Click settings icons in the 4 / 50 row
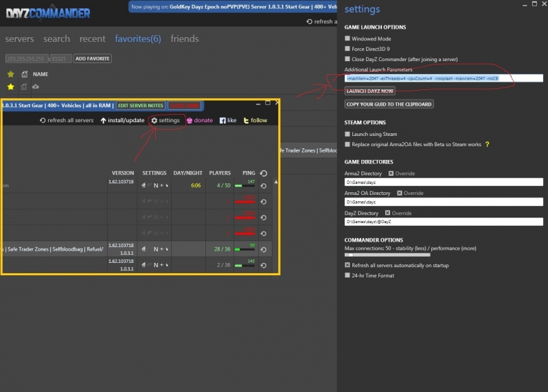 [155, 185]
